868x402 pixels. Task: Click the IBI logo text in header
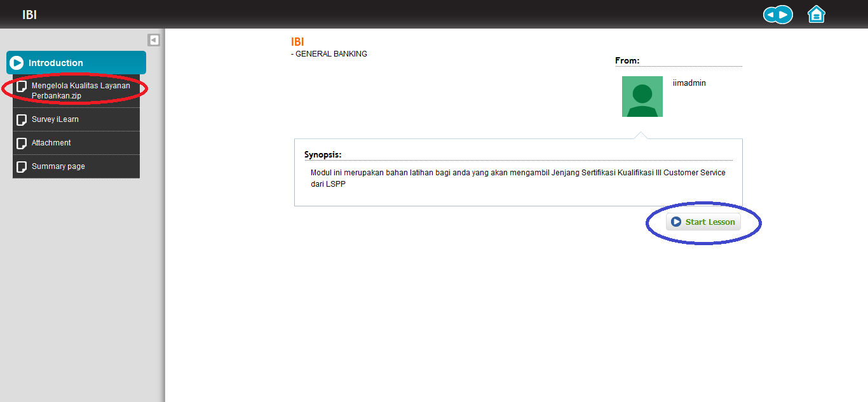(x=30, y=15)
